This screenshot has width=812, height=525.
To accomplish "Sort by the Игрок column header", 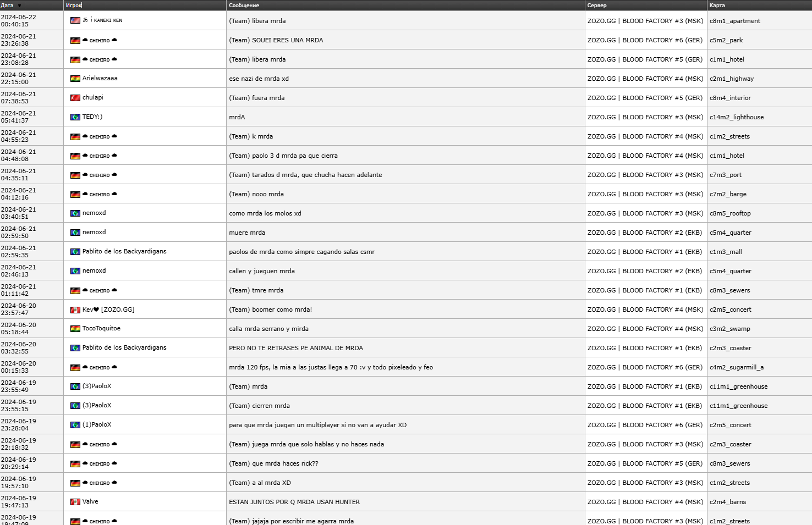I will 74,5.
